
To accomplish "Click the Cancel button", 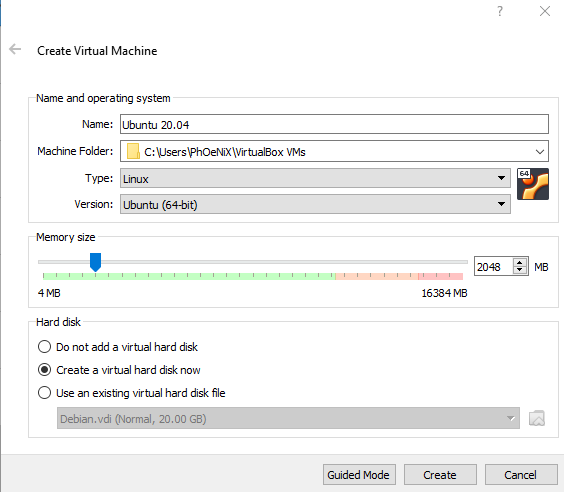I will pyautogui.click(x=521, y=475).
